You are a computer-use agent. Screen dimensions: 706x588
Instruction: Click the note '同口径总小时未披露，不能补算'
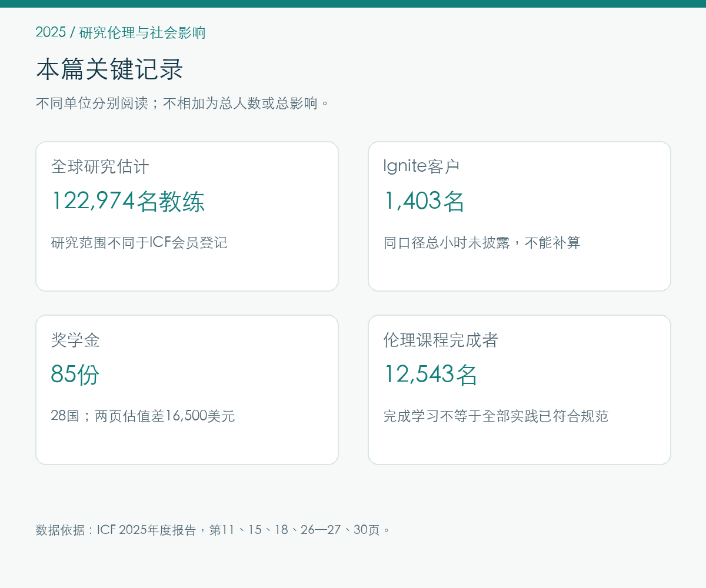pos(482,242)
